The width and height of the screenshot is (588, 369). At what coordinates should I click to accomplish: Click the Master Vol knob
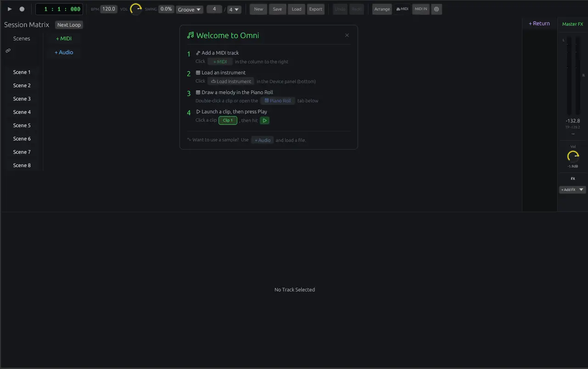(x=573, y=156)
